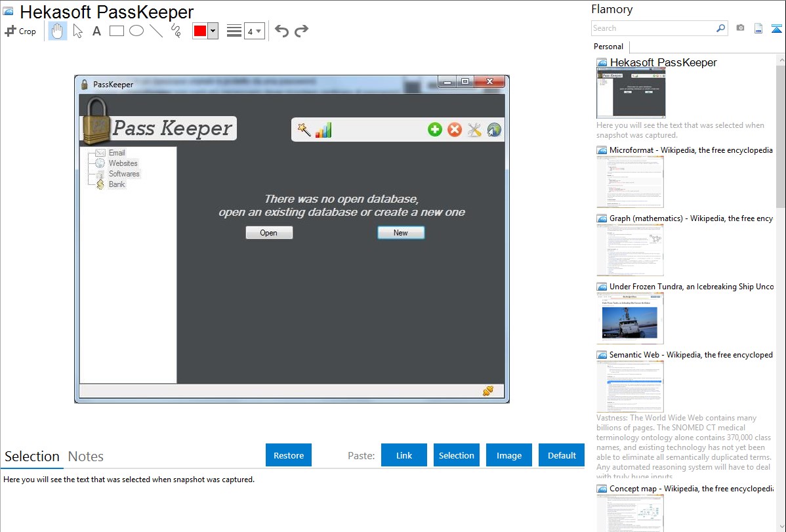Switch to the Notes tab
The height and width of the screenshot is (532, 786).
(x=86, y=457)
